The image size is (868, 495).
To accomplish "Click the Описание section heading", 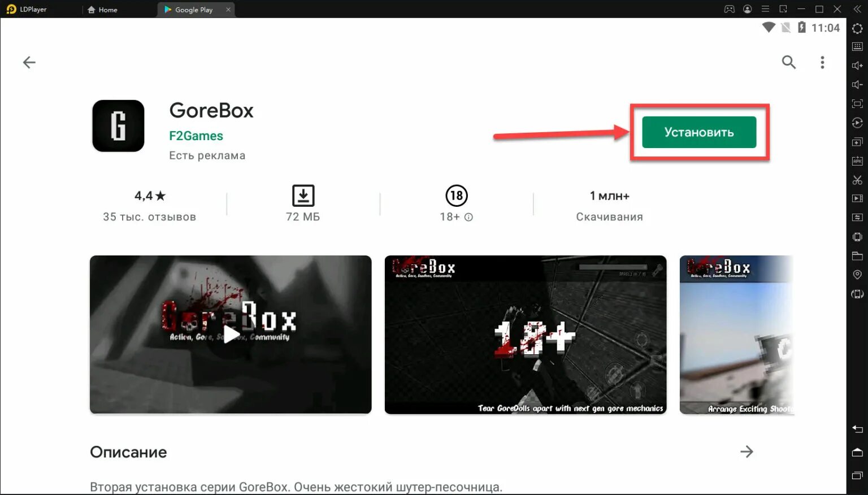I will [128, 452].
